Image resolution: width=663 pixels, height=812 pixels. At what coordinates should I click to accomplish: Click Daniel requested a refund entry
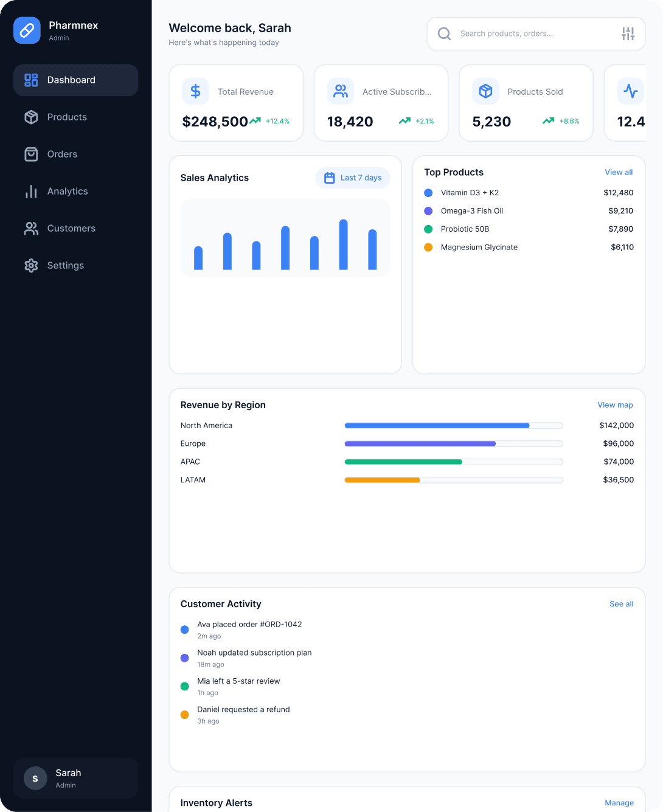[243, 710]
